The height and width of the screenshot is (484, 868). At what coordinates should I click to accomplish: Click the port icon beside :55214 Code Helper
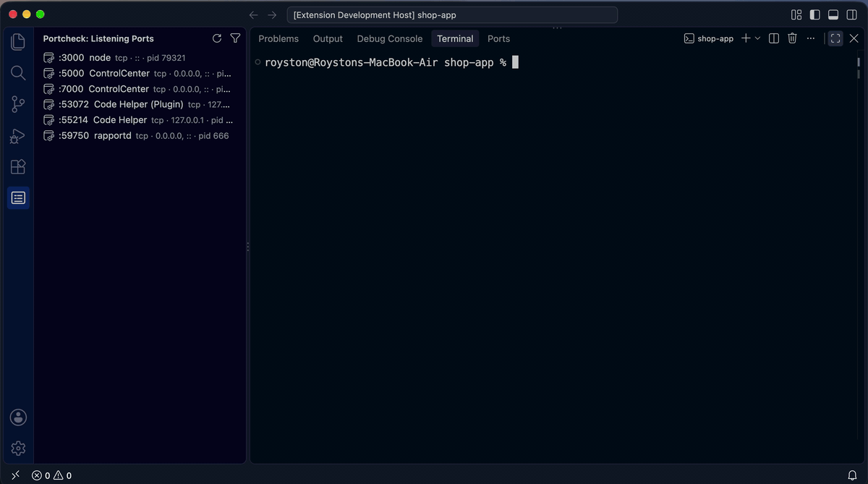[x=49, y=120]
